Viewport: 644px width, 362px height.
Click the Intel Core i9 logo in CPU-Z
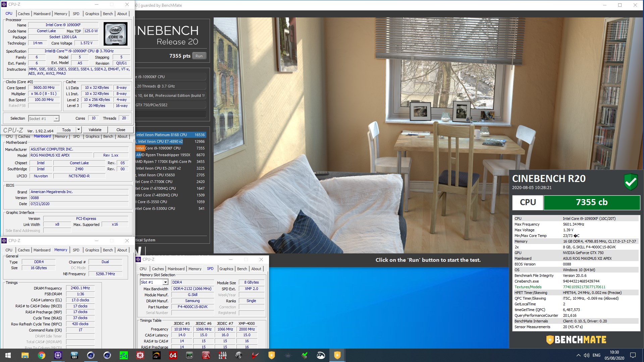coord(115,34)
